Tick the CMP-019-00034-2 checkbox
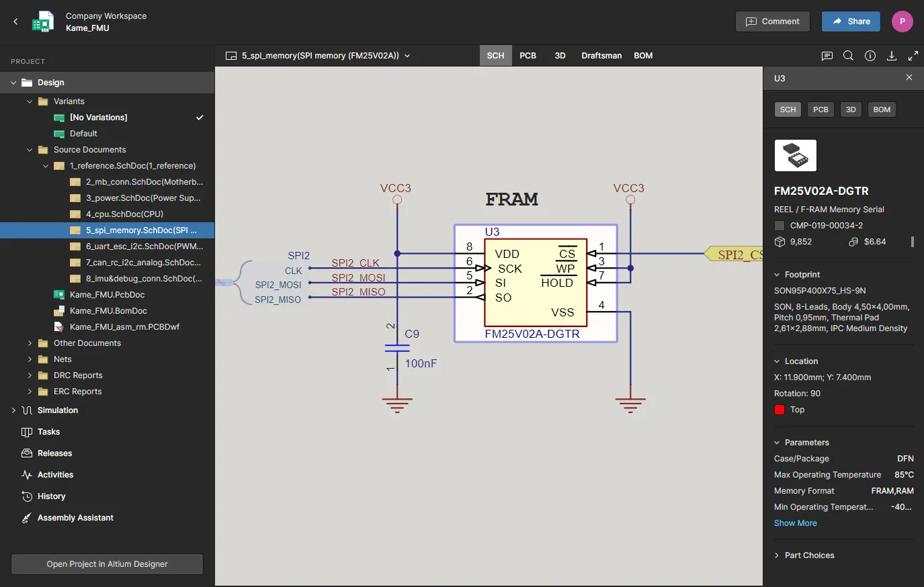The height and width of the screenshot is (587, 924). [x=780, y=226]
